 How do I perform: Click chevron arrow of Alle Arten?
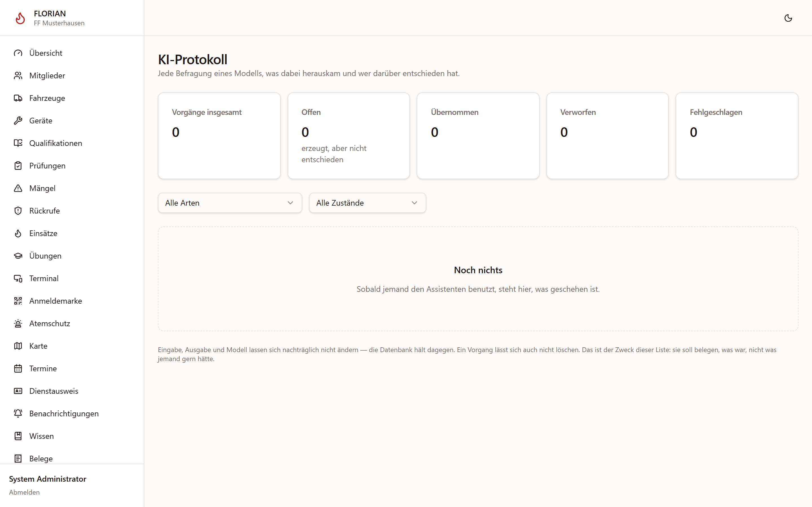pyautogui.click(x=290, y=203)
